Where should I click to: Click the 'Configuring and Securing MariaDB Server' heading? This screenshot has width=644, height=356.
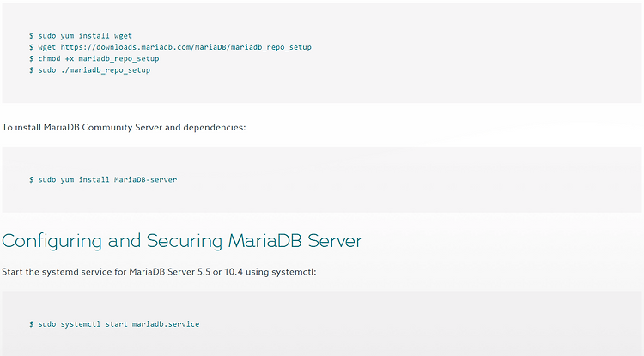182,241
